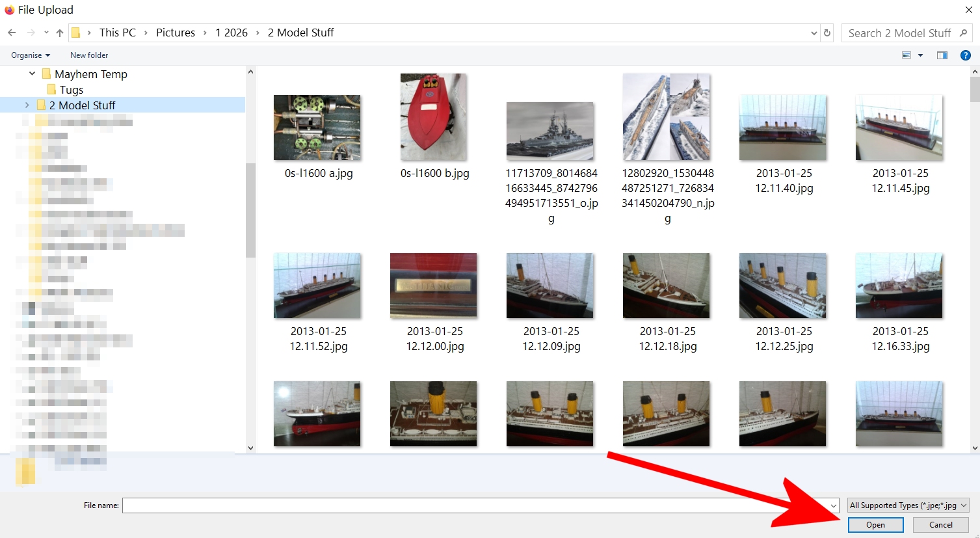Open the help question mark icon
Screen dimensions: 980x538
[966, 55]
